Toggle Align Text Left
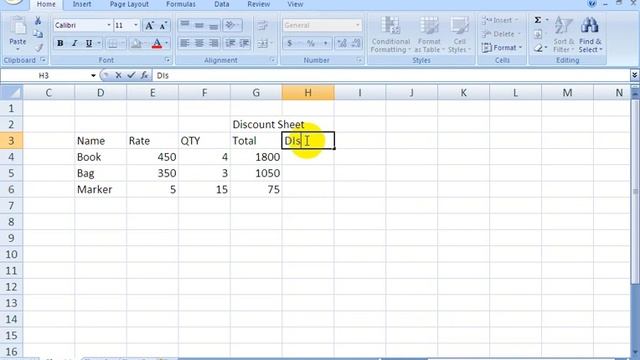Image resolution: width=640 pixels, height=360 pixels. click(x=185, y=43)
